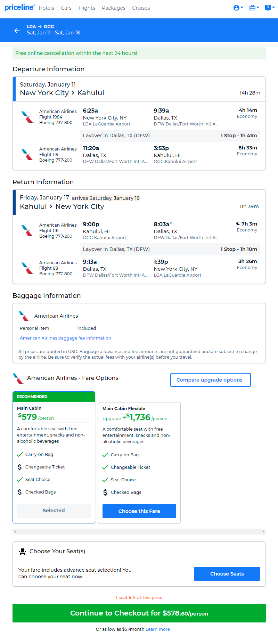Viewport: 278px width, 644px height.
Task: Click American Airlines logo next to Fare Options
Action: (18, 378)
